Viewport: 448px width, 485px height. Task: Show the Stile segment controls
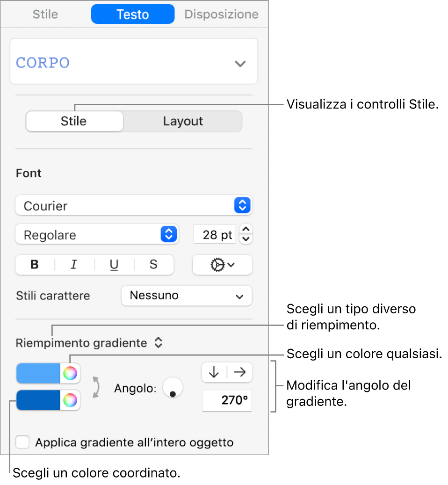coord(74,121)
